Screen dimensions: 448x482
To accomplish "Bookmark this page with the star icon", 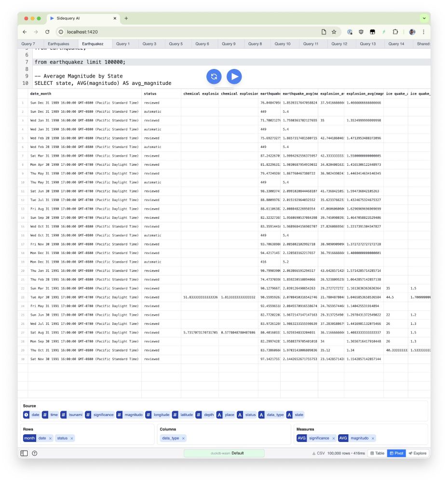I will pyautogui.click(x=334, y=32).
